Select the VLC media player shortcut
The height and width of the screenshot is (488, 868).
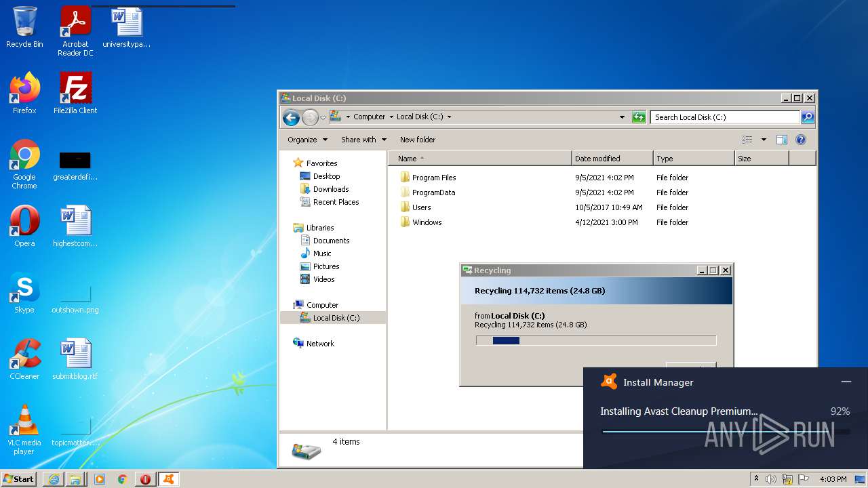point(24,430)
